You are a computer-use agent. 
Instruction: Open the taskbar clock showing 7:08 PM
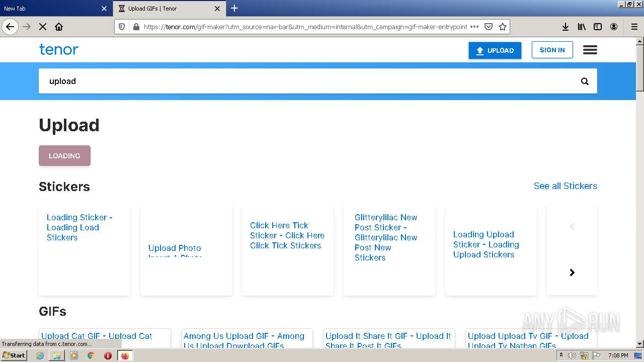click(618, 355)
